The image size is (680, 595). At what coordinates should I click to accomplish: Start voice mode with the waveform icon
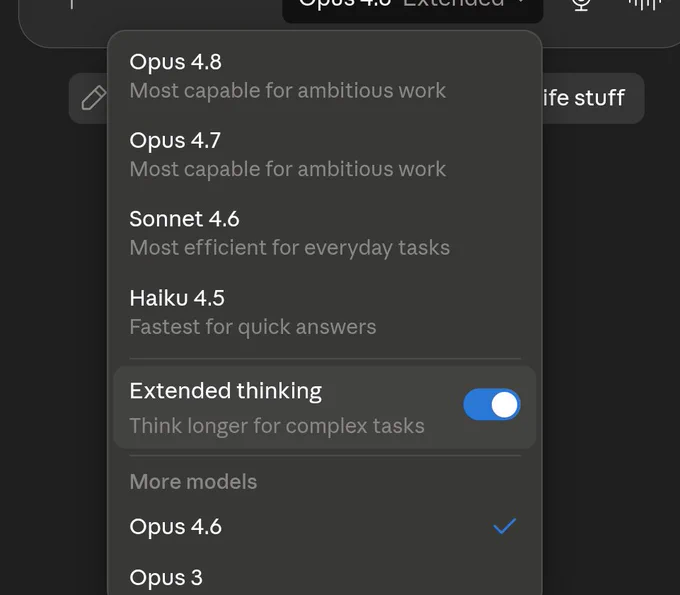coord(645,3)
